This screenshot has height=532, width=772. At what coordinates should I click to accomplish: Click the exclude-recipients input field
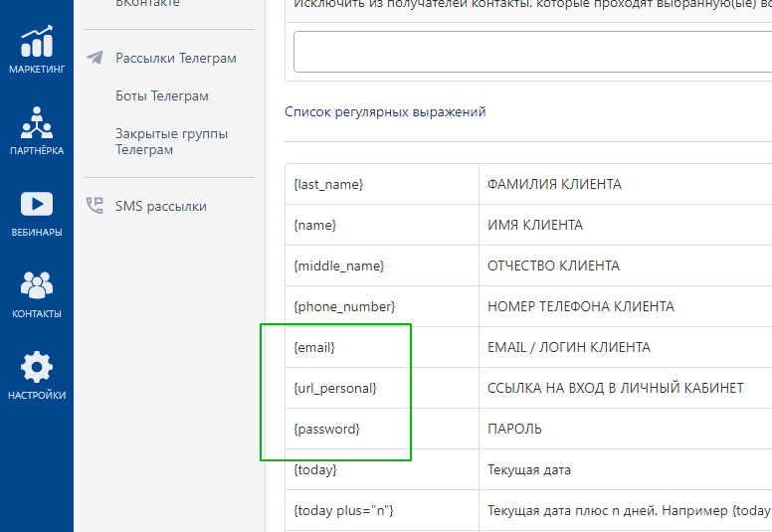532,52
